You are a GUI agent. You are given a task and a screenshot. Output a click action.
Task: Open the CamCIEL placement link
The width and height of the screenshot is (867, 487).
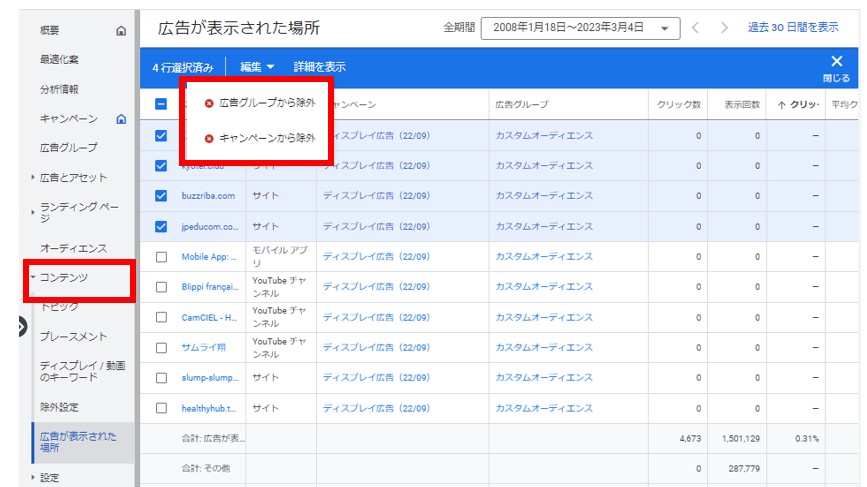209,317
